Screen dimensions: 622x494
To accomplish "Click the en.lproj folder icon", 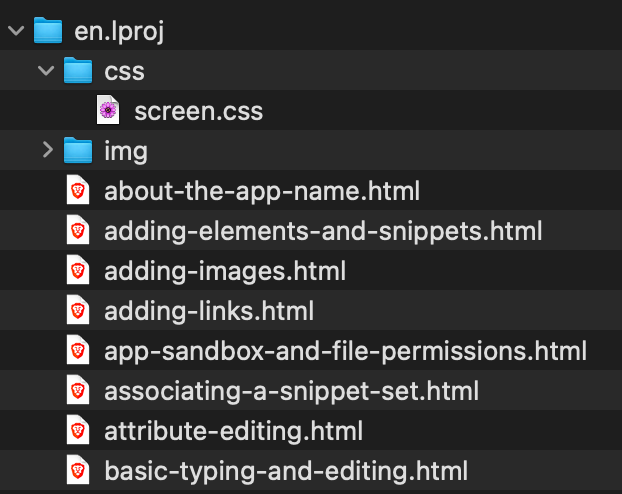I will pyautogui.click(x=48, y=31).
